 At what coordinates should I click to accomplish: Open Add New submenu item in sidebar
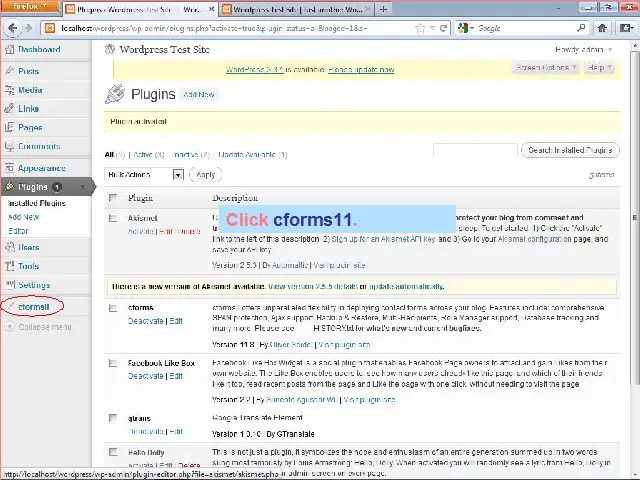tap(23, 217)
